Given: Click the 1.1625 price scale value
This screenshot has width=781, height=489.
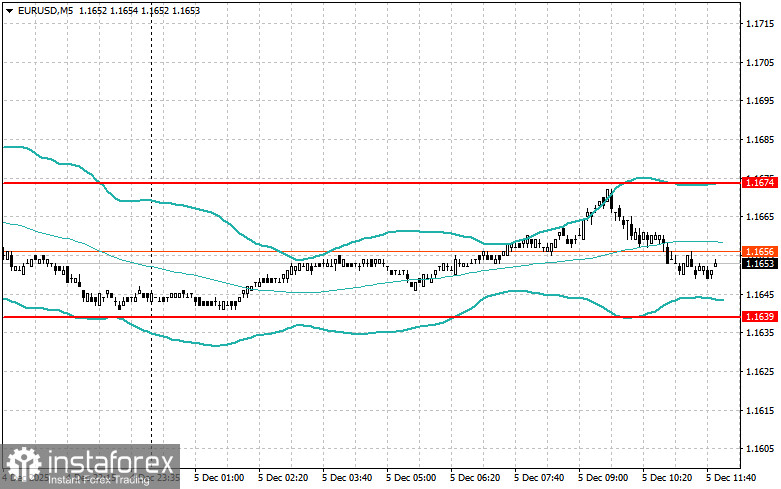Looking at the screenshot, I should click(x=760, y=371).
